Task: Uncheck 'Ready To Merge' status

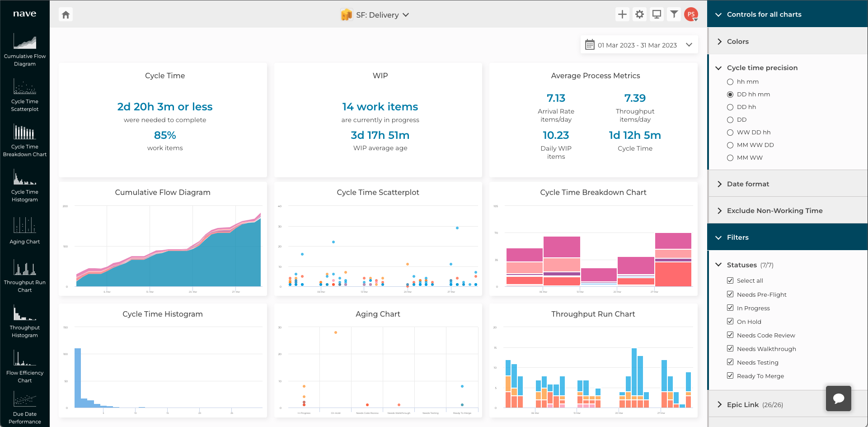Action: [730, 376]
